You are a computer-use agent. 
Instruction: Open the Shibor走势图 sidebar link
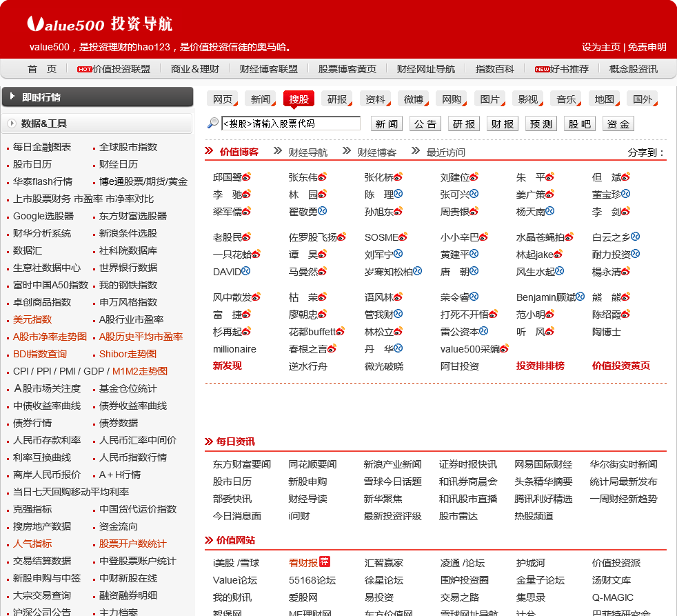pos(128,354)
